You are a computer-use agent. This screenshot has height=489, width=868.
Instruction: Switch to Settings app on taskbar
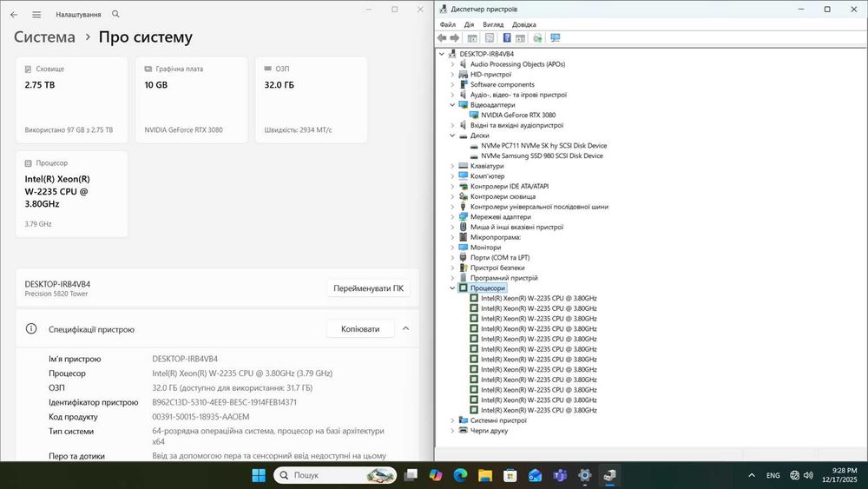coord(584,475)
